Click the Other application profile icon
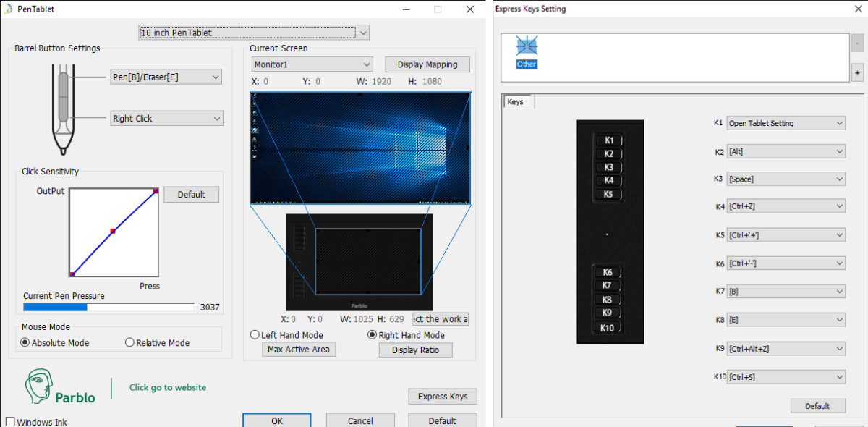868x427 pixels. coord(527,48)
